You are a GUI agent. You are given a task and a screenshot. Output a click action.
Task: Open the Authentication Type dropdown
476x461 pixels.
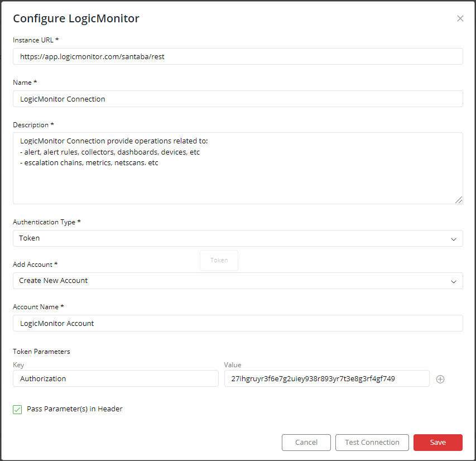(238, 238)
